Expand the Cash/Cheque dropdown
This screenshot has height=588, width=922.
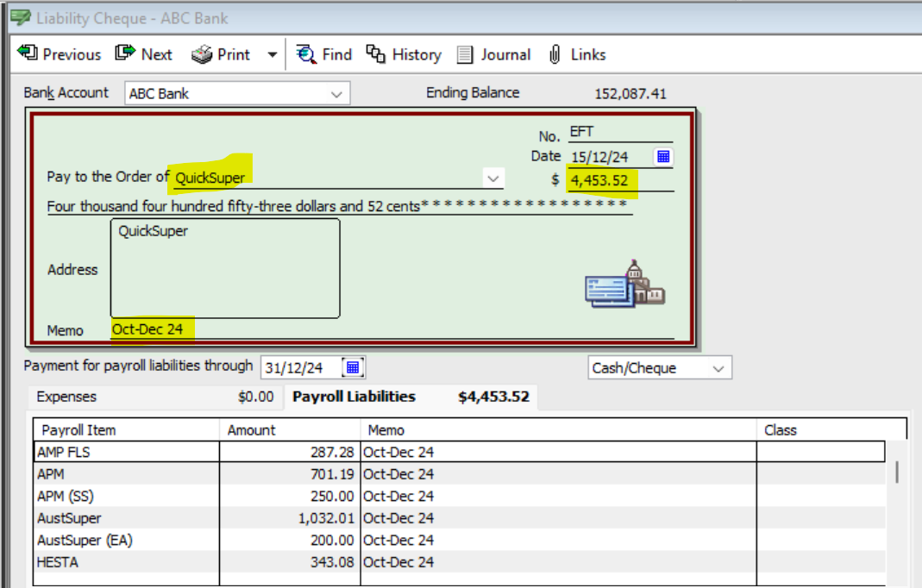click(x=718, y=369)
